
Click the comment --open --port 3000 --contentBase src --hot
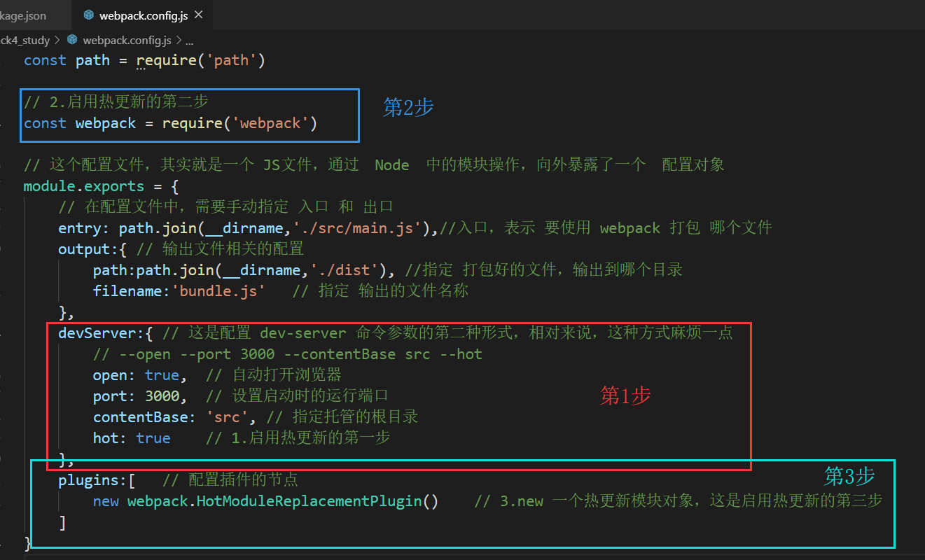coord(288,354)
